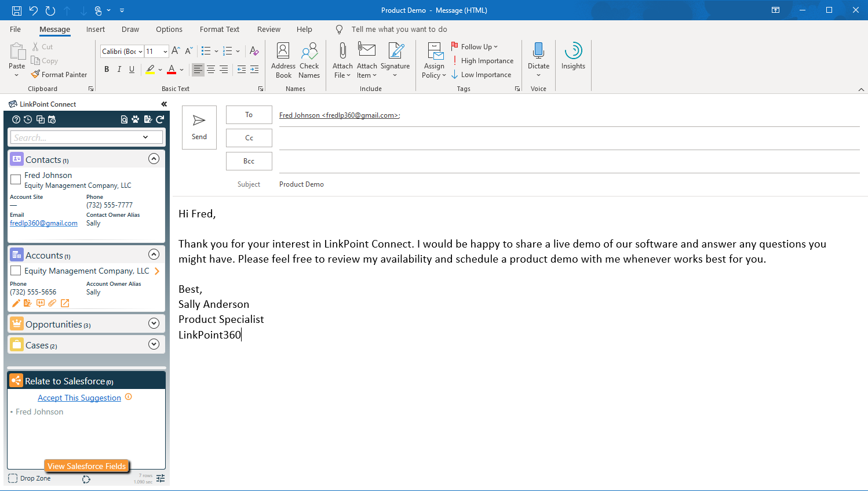Expand the Cases section
The height and width of the screenshot is (491, 868).
154,344
